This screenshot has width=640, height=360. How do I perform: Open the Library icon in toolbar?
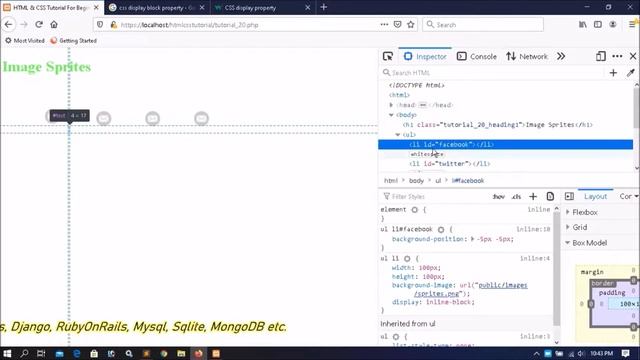(583, 24)
